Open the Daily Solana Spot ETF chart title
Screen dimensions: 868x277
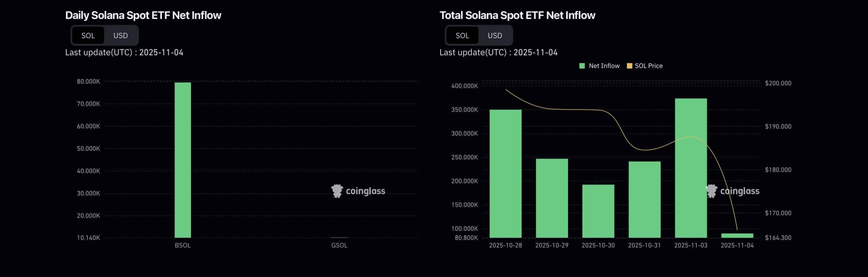144,15
